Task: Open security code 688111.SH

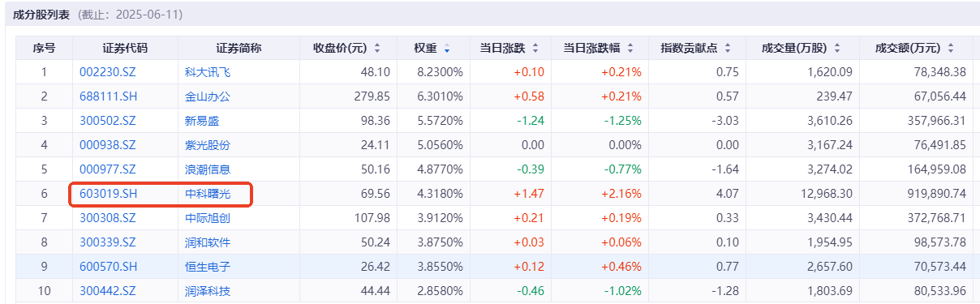Action: point(108,96)
